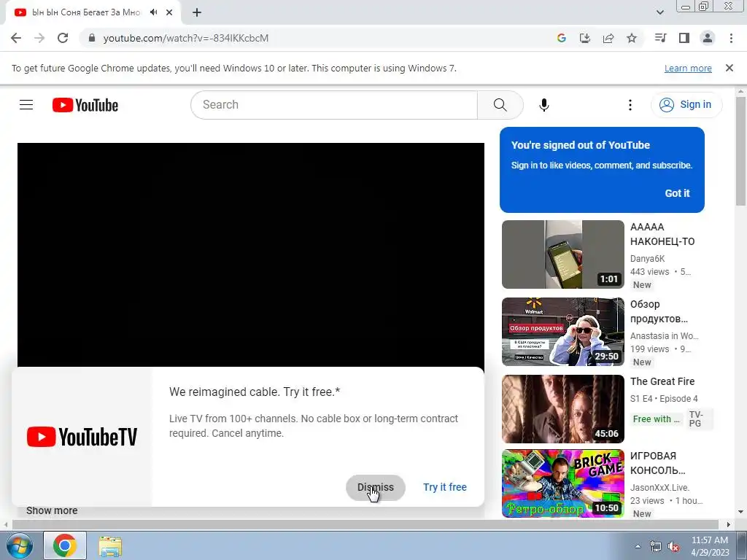Click Try it free for YouTube TV
Screen dimensions: 747x560
445,487
